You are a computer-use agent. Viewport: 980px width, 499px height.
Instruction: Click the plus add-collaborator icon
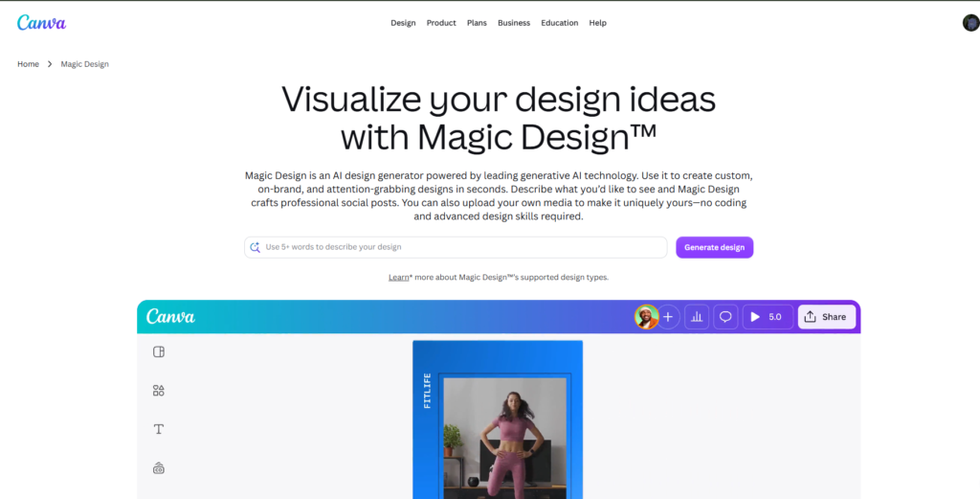click(x=667, y=317)
